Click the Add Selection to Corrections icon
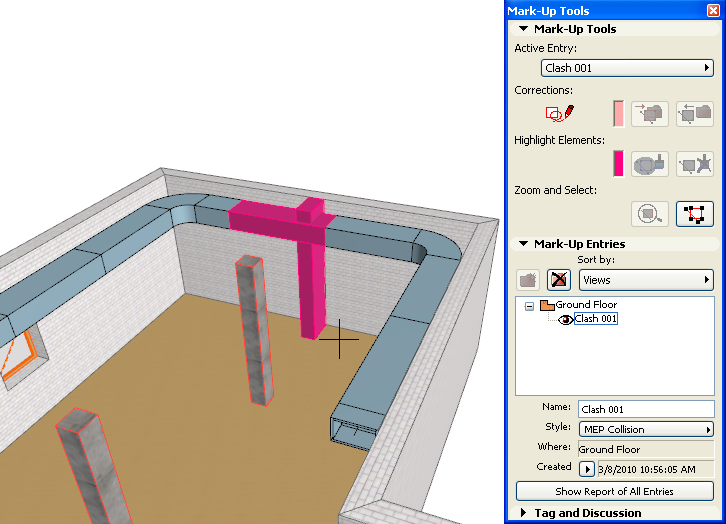The image size is (726, 524). 650,114
